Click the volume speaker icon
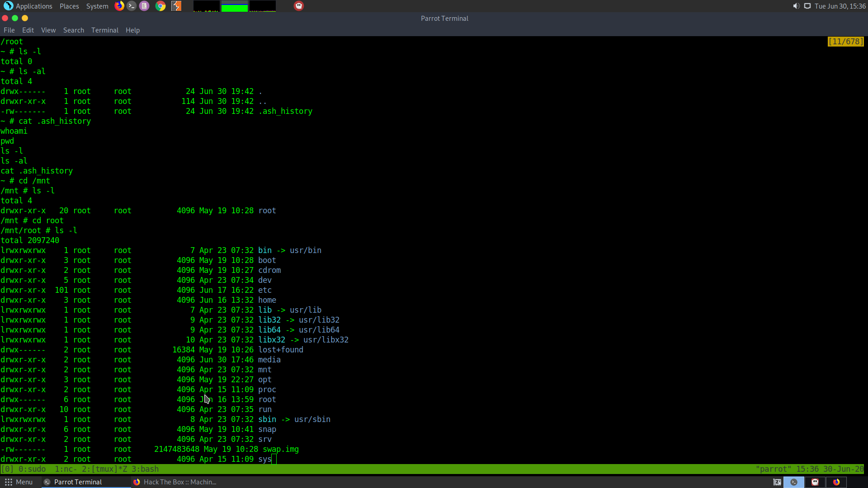Image resolution: width=868 pixels, height=488 pixels. (x=796, y=6)
